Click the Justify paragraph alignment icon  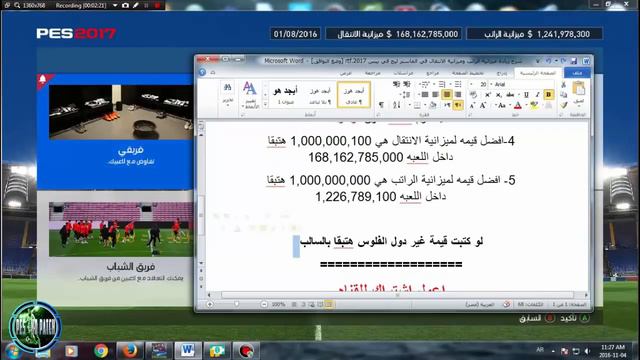tap(424, 95)
